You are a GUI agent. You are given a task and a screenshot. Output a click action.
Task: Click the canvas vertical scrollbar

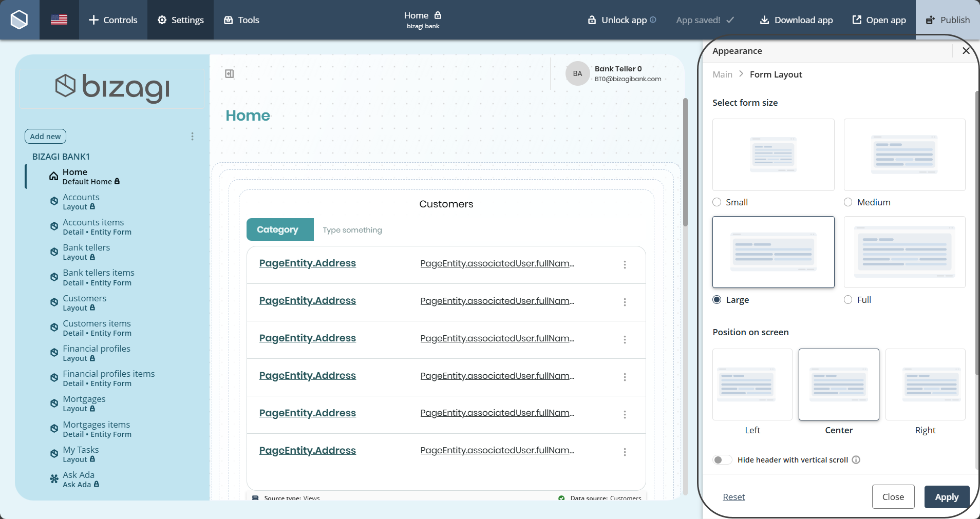pyautogui.click(x=685, y=162)
